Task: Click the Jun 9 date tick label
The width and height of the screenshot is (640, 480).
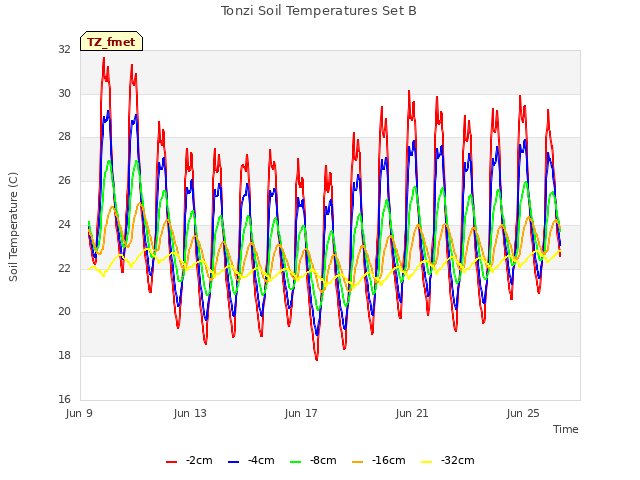Action: 79,413
